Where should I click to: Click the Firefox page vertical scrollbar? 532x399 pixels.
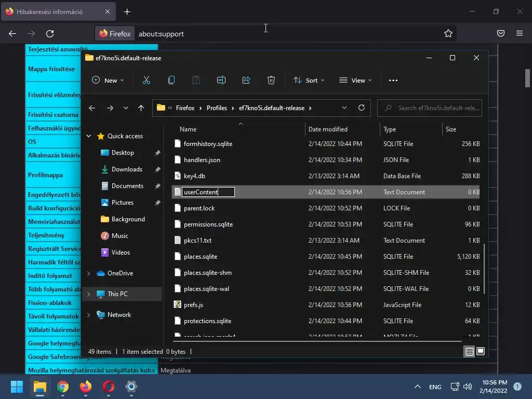(527, 78)
